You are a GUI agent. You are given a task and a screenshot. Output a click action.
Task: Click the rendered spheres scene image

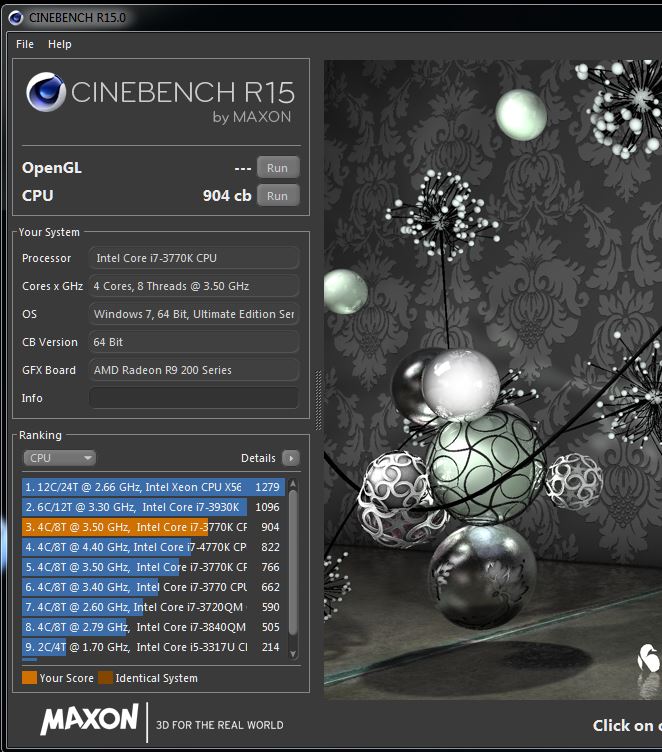click(493, 379)
